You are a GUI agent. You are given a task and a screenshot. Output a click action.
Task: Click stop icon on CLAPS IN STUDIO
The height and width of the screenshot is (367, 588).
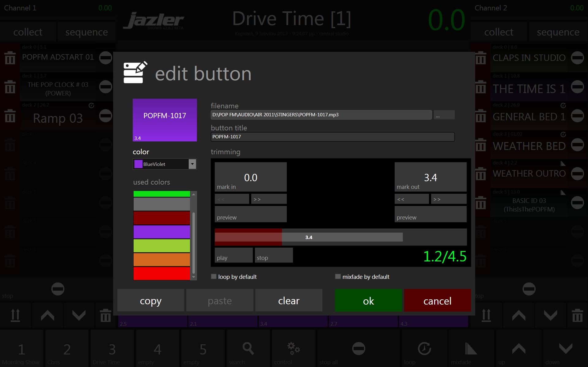tap(577, 58)
